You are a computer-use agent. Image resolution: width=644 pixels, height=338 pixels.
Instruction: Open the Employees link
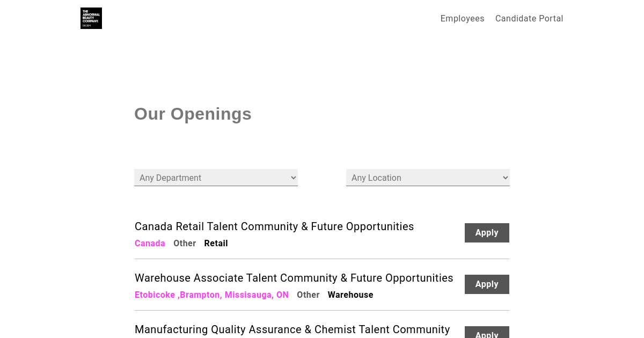(x=462, y=19)
